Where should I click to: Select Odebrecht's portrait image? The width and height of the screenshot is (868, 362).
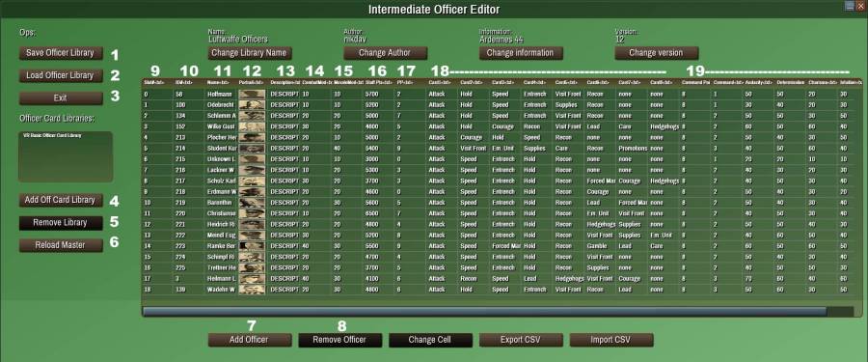pyautogui.click(x=252, y=105)
